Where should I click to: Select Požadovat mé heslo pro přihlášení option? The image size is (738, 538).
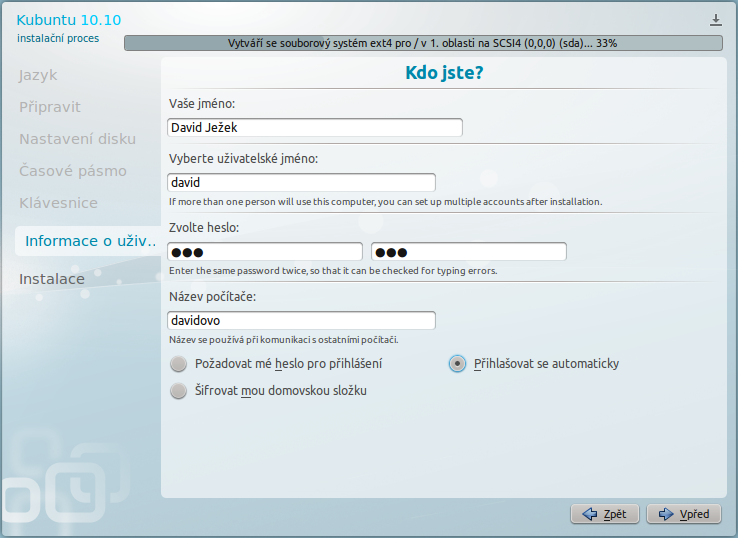pos(276,364)
